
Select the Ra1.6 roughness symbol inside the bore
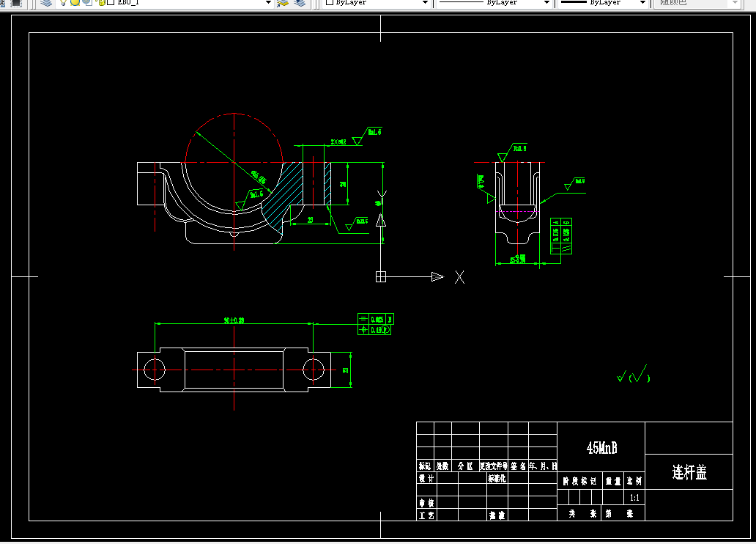(x=250, y=199)
